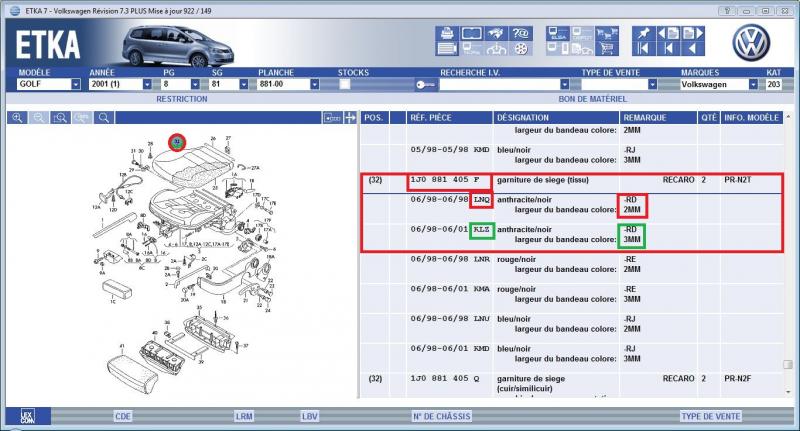Click the parts list scrollbar thumb
This screenshot has height=431, width=800.
[x=788, y=364]
